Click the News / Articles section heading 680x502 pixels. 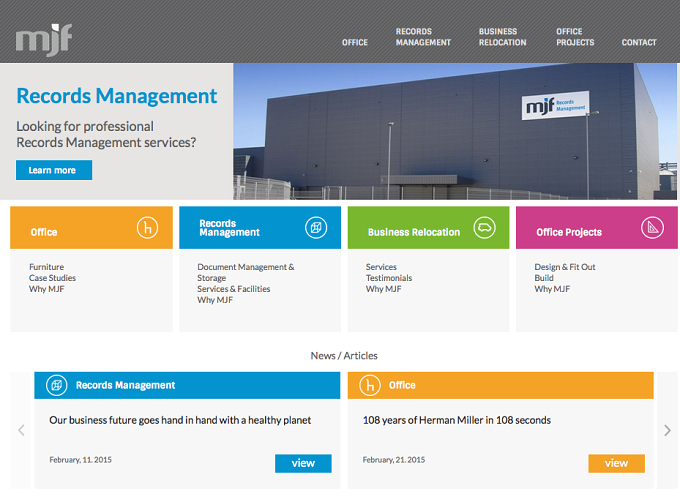click(x=344, y=356)
